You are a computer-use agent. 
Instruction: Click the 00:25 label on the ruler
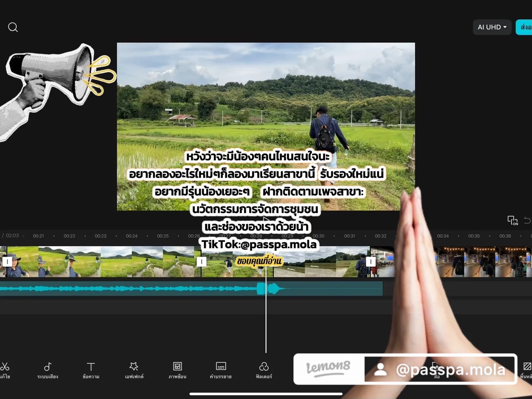tap(163, 236)
